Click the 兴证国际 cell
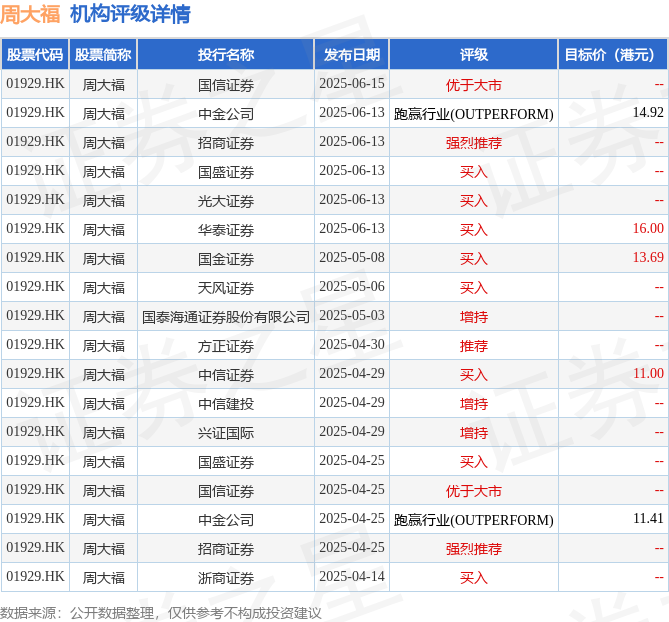The width and height of the screenshot is (669, 622). pos(226,433)
